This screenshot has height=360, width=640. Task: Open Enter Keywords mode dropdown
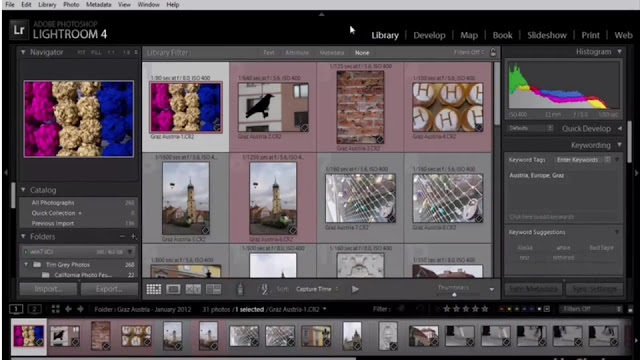click(583, 160)
